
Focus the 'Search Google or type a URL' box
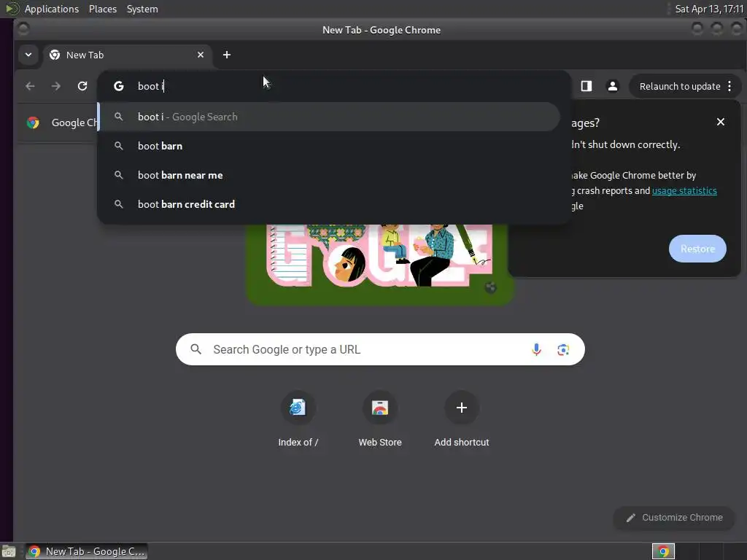[x=380, y=349]
